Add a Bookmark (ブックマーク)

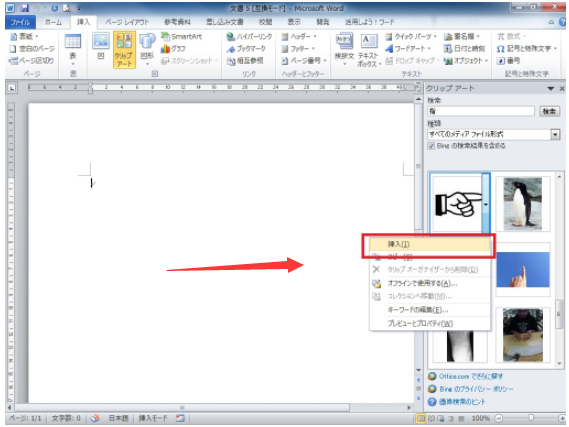[246, 49]
